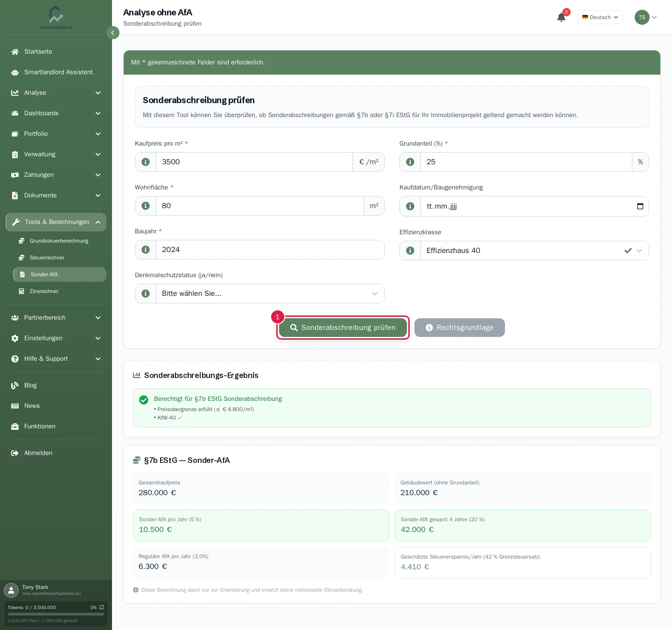Open the Steuerrechner tool
The height and width of the screenshot is (630, 672).
60,258
